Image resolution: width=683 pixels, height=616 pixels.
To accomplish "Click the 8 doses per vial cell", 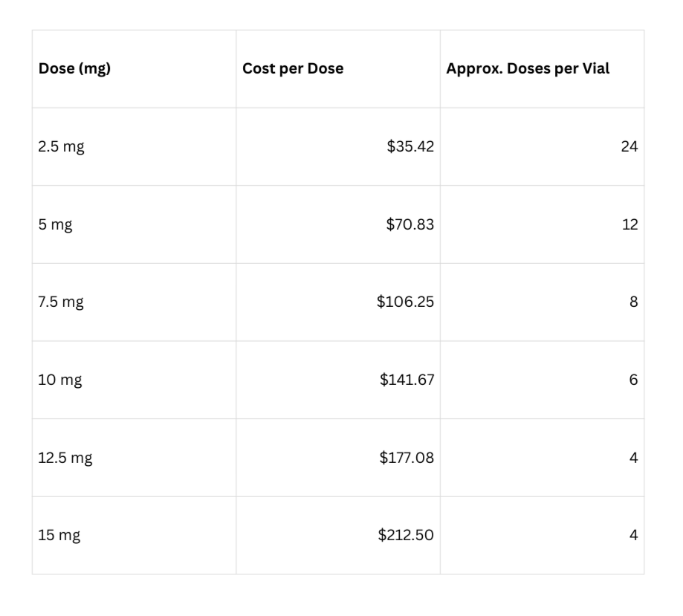I will pos(542,302).
